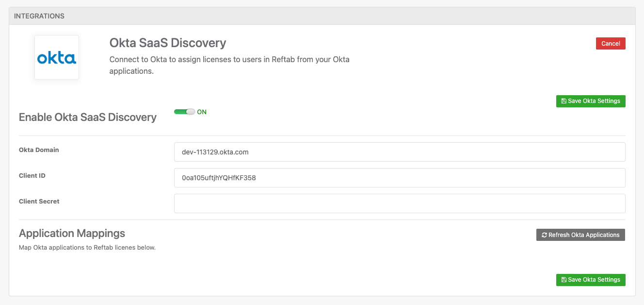Click the Okta SaaS Discovery heading

[168, 43]
